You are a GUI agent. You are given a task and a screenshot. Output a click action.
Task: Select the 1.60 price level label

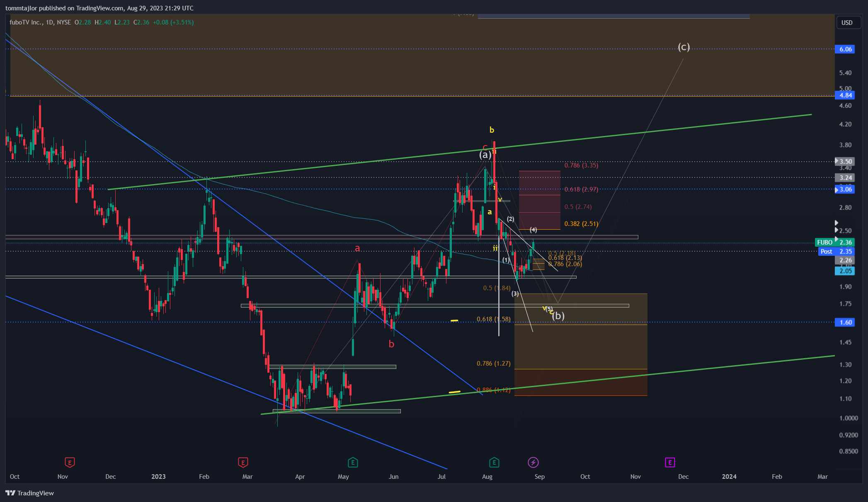[x=845, y=323]
